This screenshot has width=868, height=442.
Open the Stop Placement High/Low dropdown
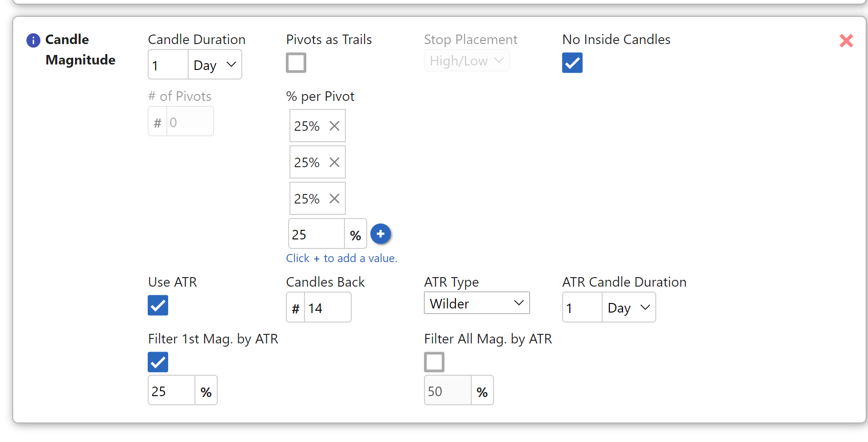tap(467, 61)
